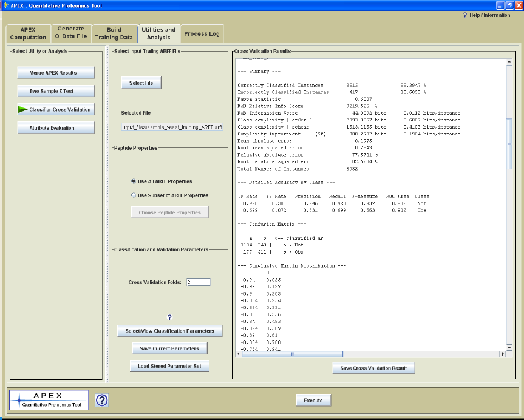Image resolution: width=524 pixels, height=420 pixels.
Task: Click the round help icon at bottom
Action: tap(102, 400)
